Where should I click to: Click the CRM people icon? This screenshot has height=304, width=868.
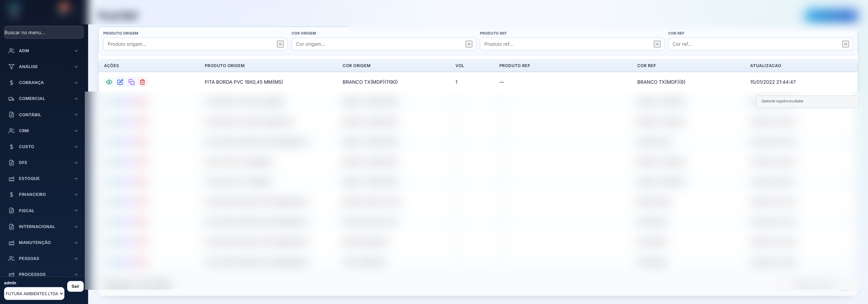click(x=12, y=130)
